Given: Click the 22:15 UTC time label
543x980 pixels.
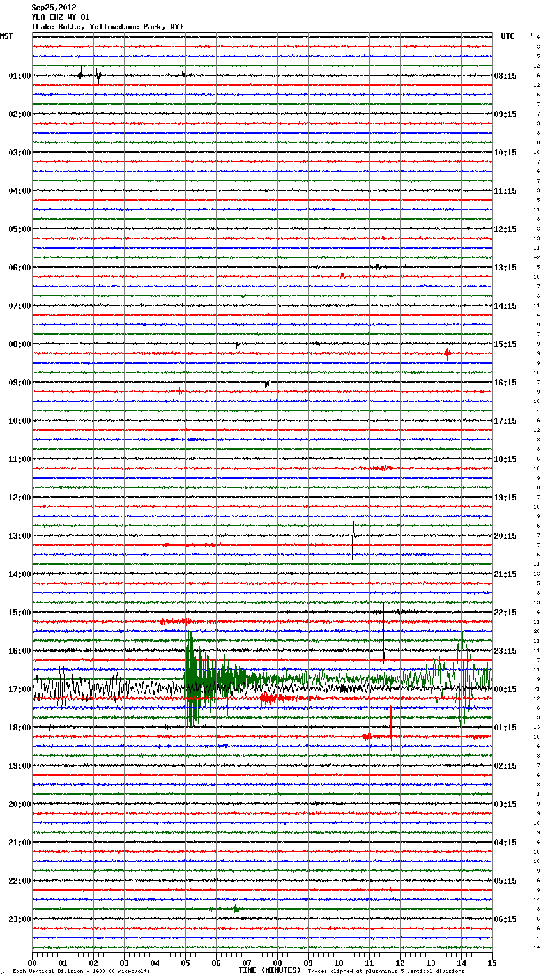Looking at the screenshot, I should tap(505, 613).
